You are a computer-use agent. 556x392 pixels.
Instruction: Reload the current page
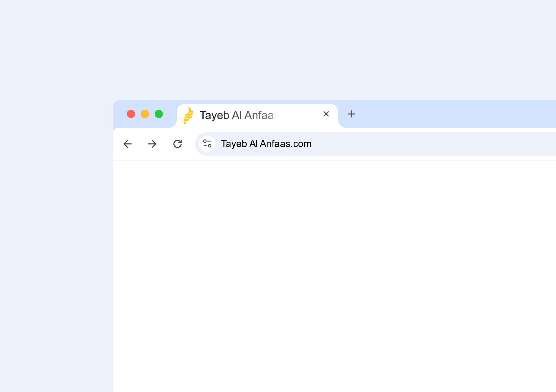[178, 144]
